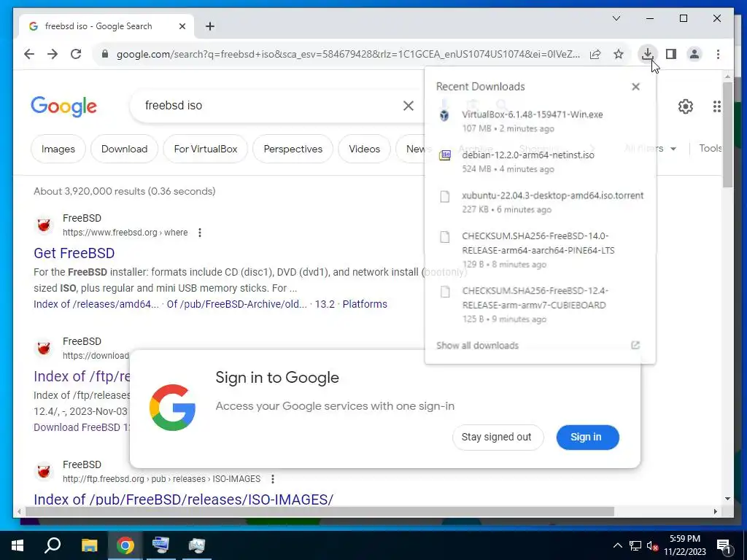Open the xubuntu torrent download entry
The image size is (747, 560).
[540, 202]
